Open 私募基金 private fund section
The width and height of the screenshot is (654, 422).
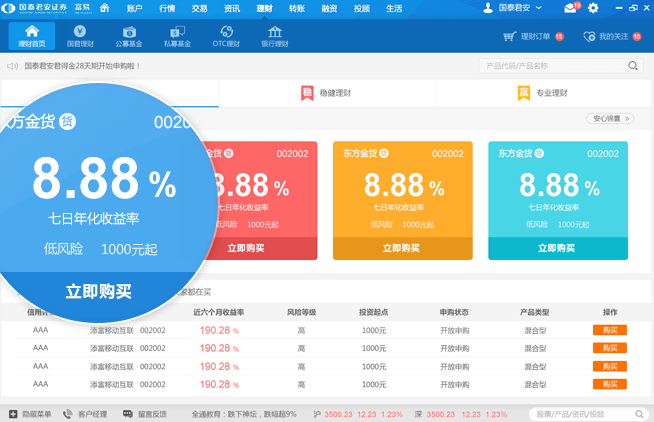[178, 37]
